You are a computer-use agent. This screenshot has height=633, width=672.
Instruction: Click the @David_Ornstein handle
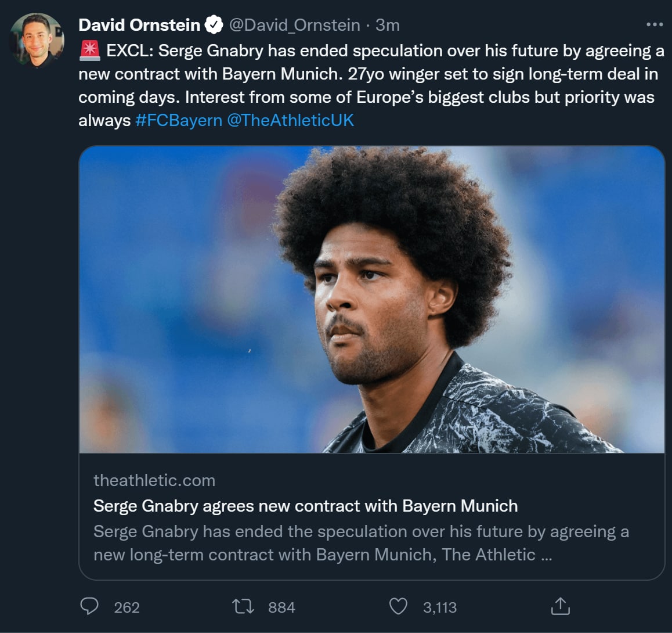(x=294, y=25)
